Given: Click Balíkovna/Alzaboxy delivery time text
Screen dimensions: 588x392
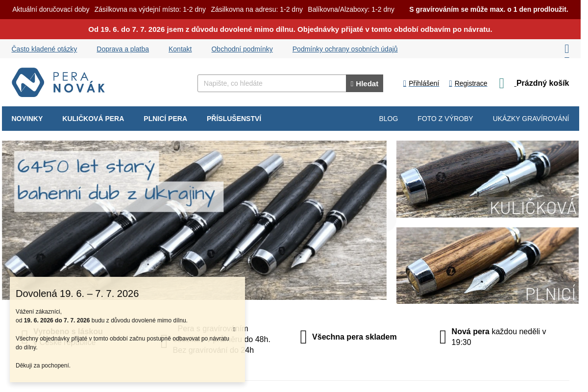Looking at the screenshot, I should 351,9.
